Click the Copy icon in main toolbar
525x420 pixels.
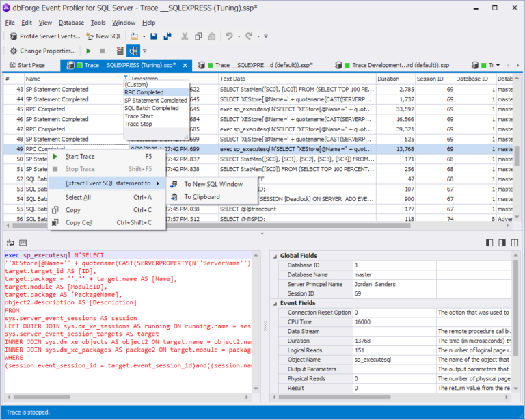click(198, 36)
